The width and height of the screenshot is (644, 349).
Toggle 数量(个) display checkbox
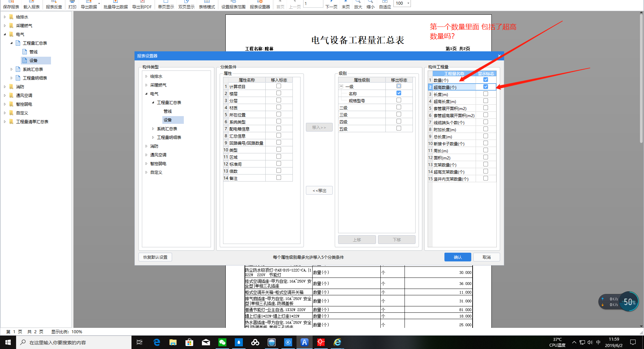click(486, 80)
